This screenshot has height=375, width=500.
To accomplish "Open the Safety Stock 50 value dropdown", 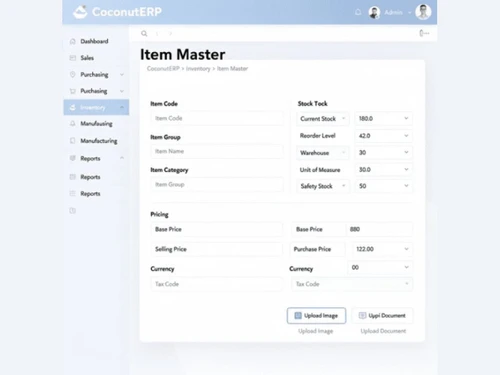I will [383, 186].
